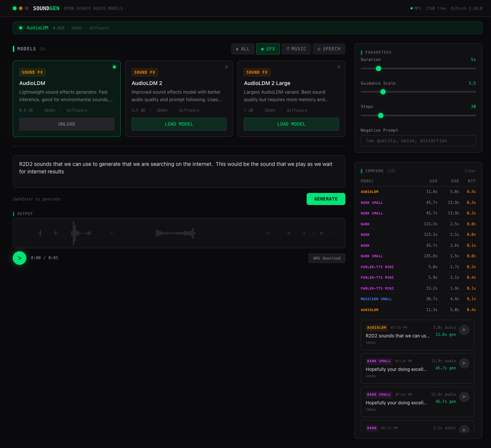Adjust the Duration slider handle
491x448 pixels.
pos(379,68)
